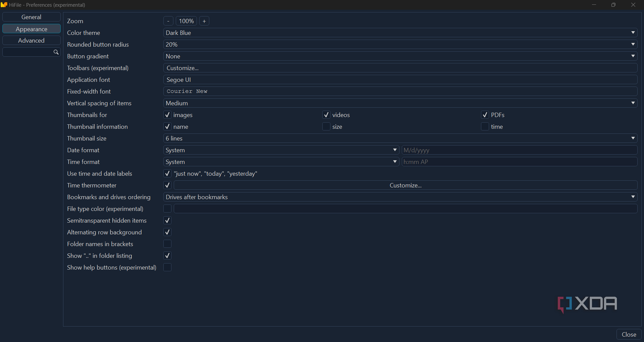
Task: Enable File type color checkbox
Action: pyautogui.click(x=167, y=209)
